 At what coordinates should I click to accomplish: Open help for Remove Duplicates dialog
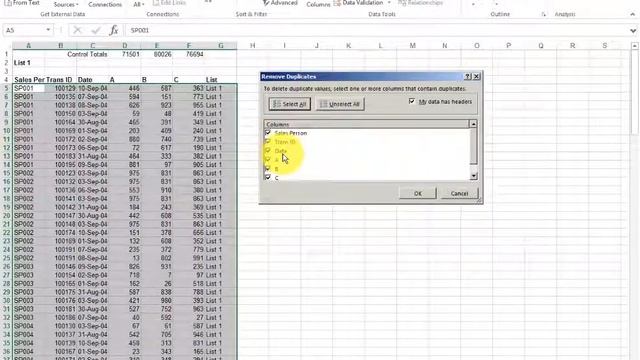coord(468,76)
